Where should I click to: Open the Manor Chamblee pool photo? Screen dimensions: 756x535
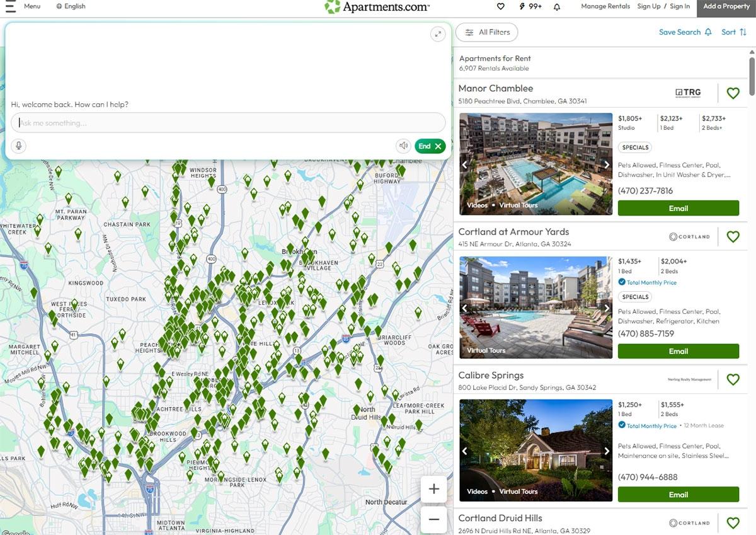(x=536, y=164)
